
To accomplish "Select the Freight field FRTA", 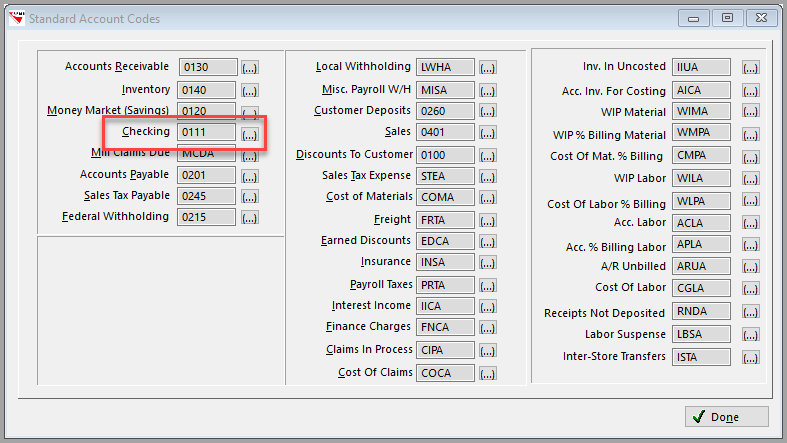I will click(445, 220).
